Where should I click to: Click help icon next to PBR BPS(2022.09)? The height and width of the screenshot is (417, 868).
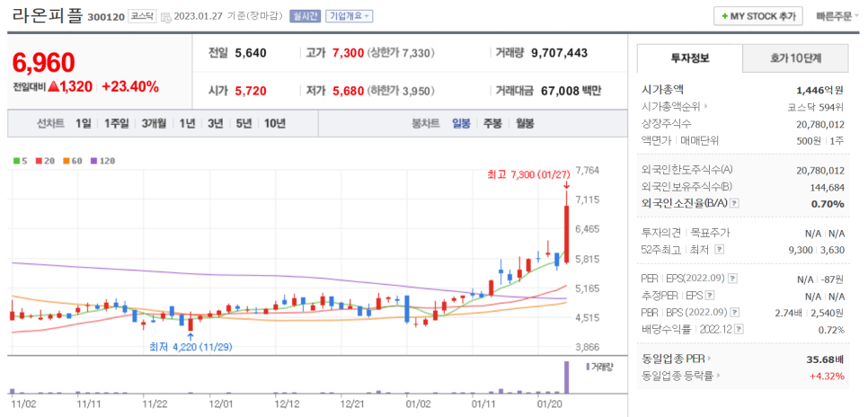point(733,313)
